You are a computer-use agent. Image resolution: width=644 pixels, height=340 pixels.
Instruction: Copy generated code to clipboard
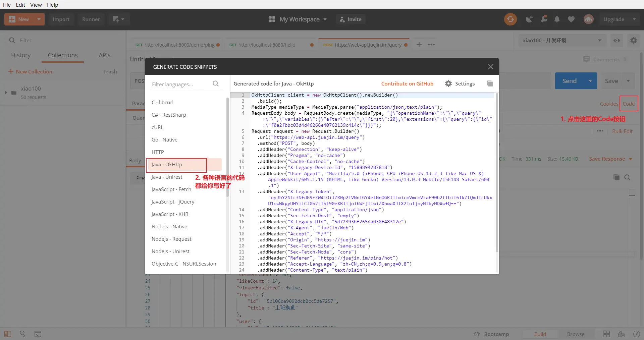[x=490, y=83]
